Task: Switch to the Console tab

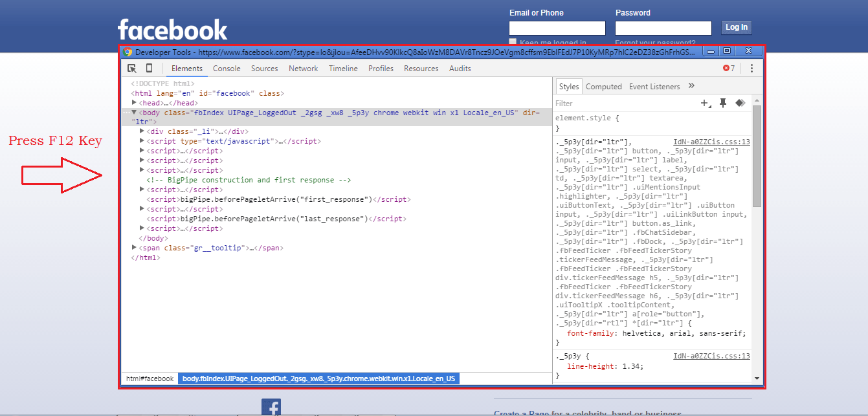Action: pos(227,69)
